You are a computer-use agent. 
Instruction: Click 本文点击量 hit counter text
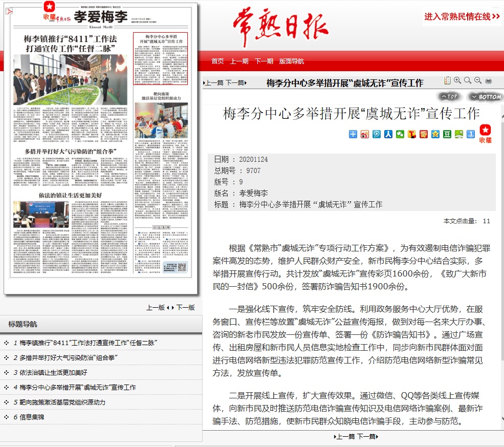click(467, 221)
